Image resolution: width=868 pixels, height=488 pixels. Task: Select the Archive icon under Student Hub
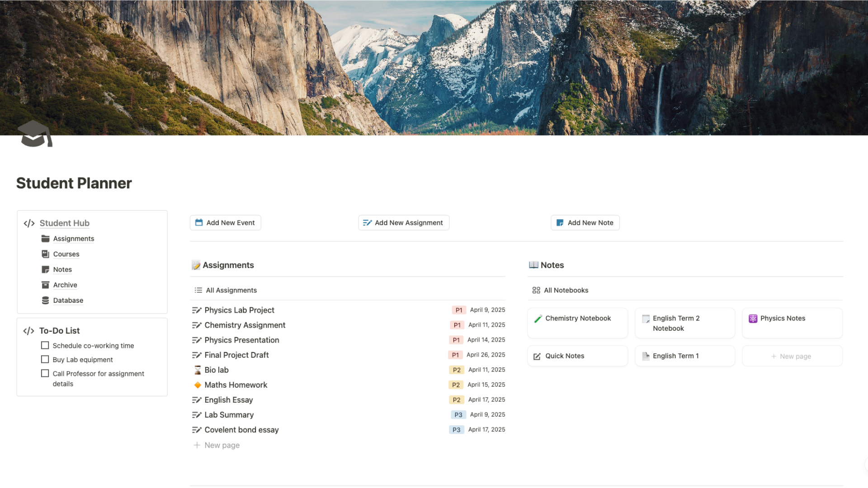45,285
